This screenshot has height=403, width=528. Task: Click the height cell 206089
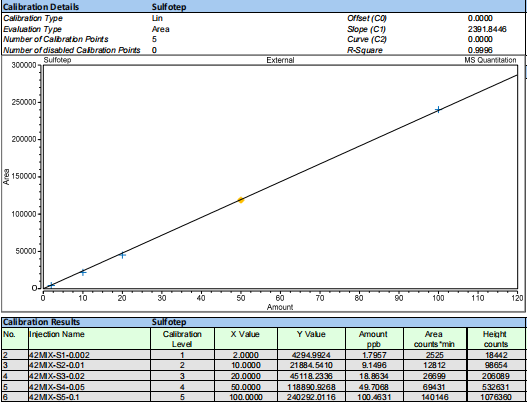tap(495, 376)
